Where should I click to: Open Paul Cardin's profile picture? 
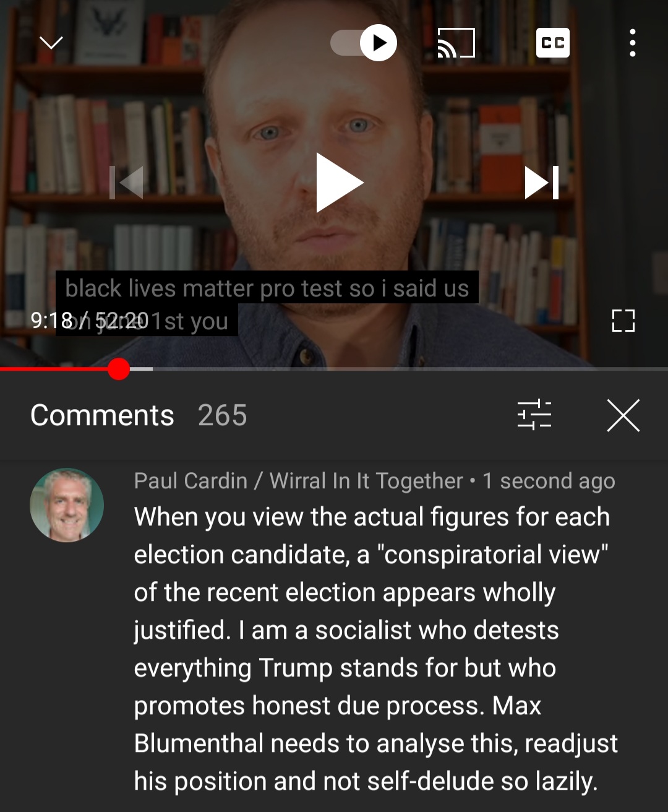[x=67, y=505]
